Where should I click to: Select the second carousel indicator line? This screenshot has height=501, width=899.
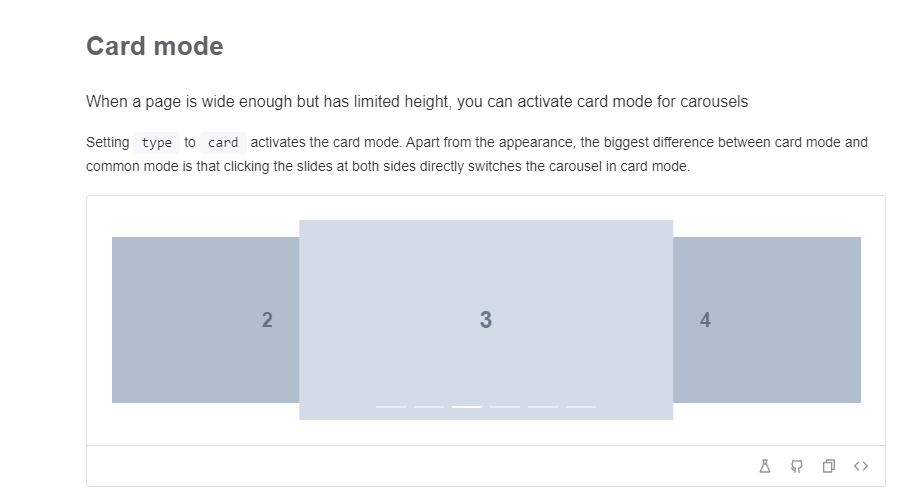(x=429, y=406)
